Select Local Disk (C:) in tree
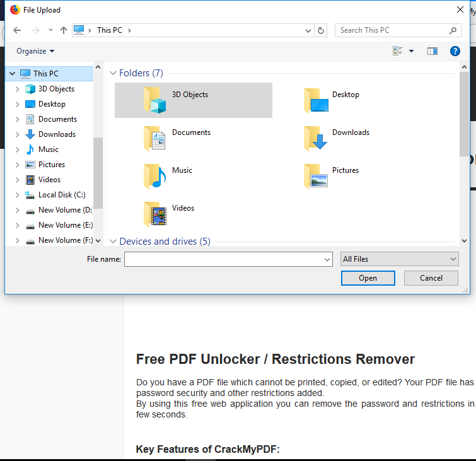 [62, 195]
